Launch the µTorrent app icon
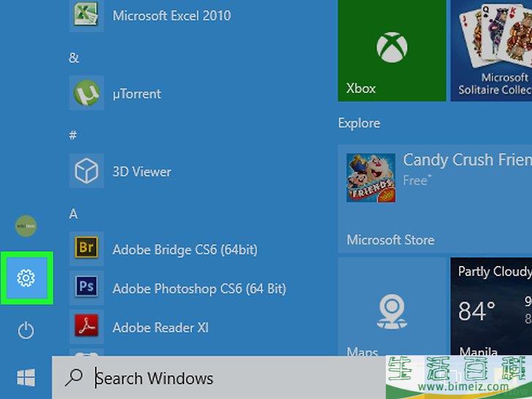Screen dimensions: 532x399 [86, 94]
